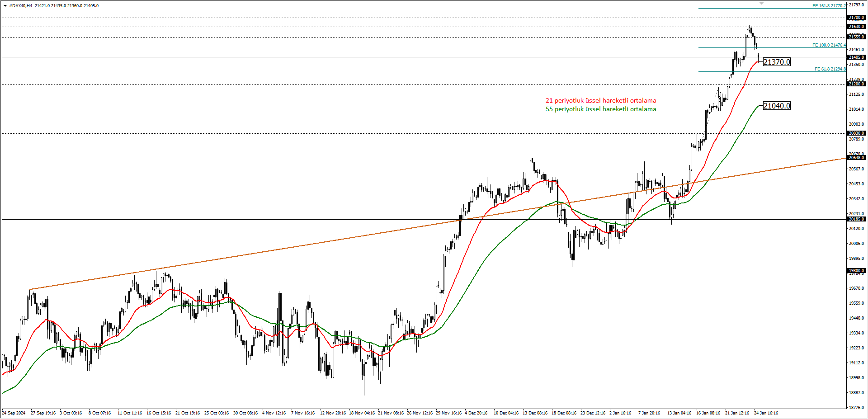Open the dropdown arrow beside #DAX40,H4
Screen dimensions: 868x419
5,6
